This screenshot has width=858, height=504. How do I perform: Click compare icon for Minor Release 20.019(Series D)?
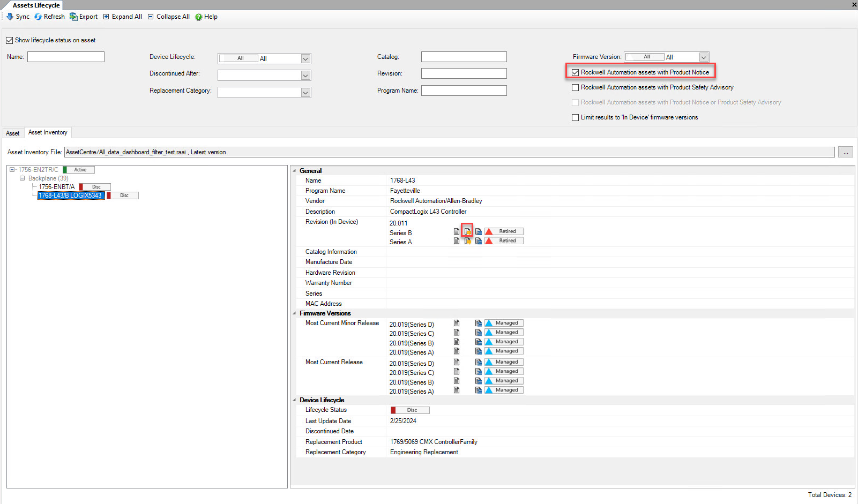coord(479,323)
